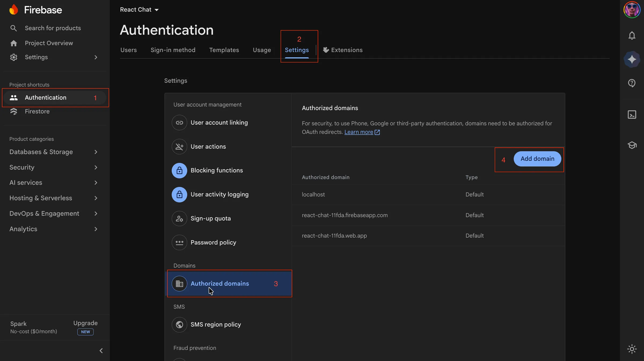This screenshot has width=644, height=361.
Task: Toggle the theme sun icon
Action: coord(632,349)
